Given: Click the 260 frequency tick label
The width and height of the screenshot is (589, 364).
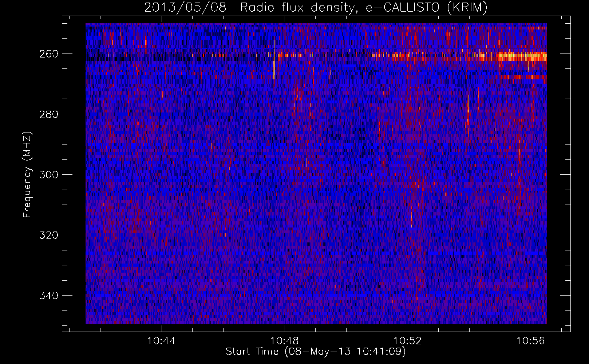Looking at the screenshot, I should coord(48,54).
